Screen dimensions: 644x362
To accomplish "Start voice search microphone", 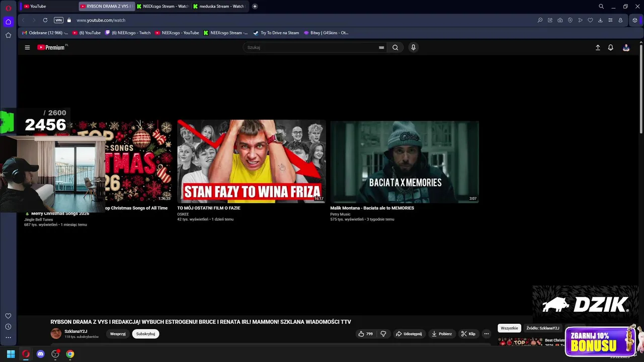I will tap(413, 47).
